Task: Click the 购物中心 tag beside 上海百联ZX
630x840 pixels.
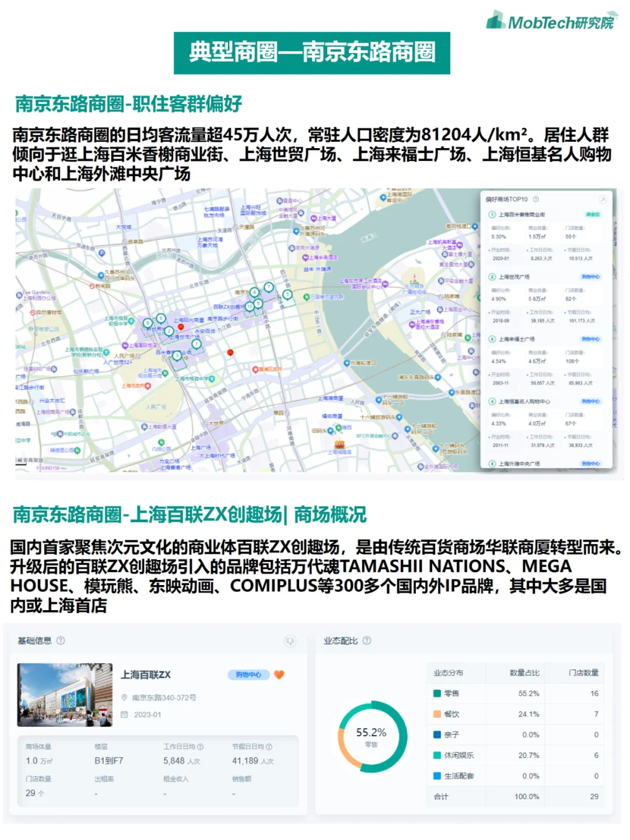Action: tap(248, 675)
